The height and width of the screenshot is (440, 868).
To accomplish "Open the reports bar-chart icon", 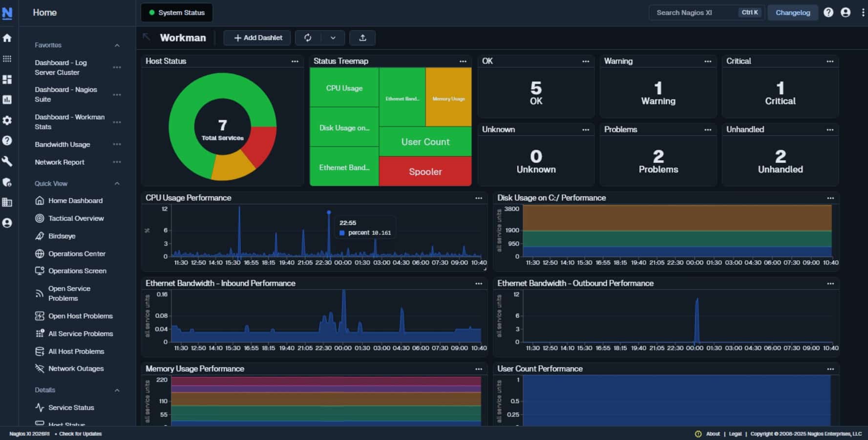I will tap(7, 99).
